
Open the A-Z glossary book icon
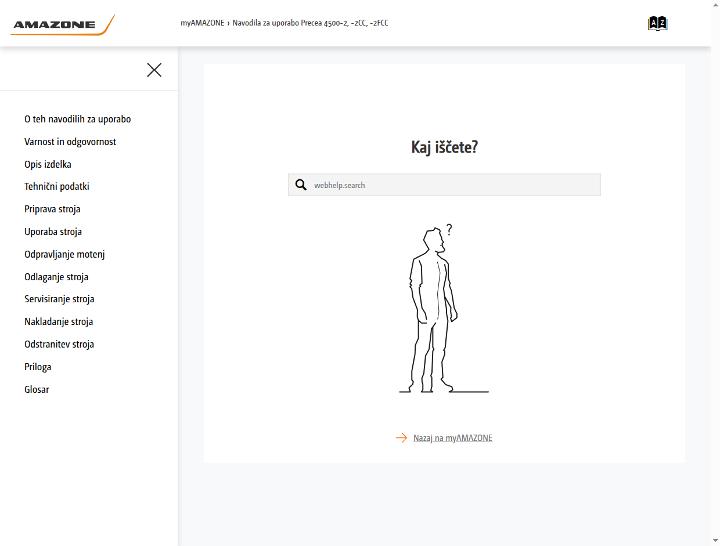(x=658, y=23)
